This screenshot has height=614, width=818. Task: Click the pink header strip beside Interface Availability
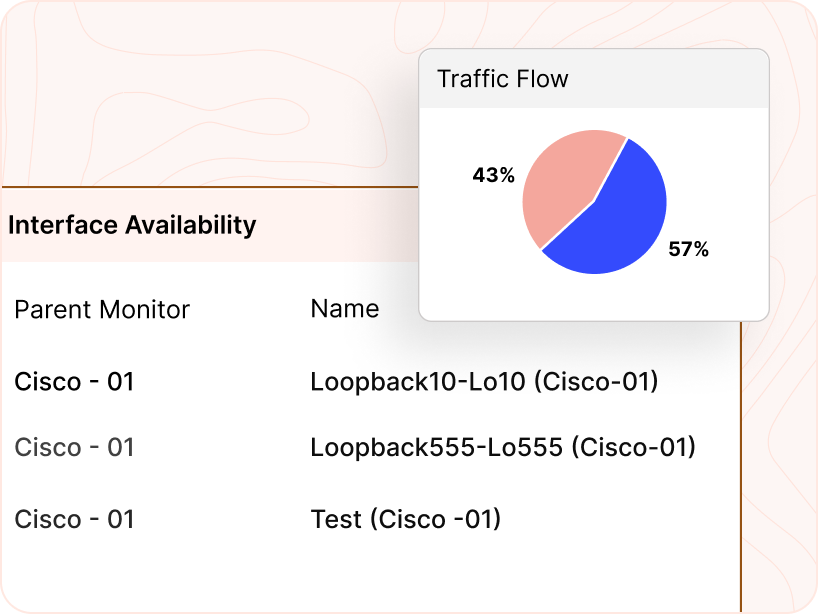[x=340, y=225]
